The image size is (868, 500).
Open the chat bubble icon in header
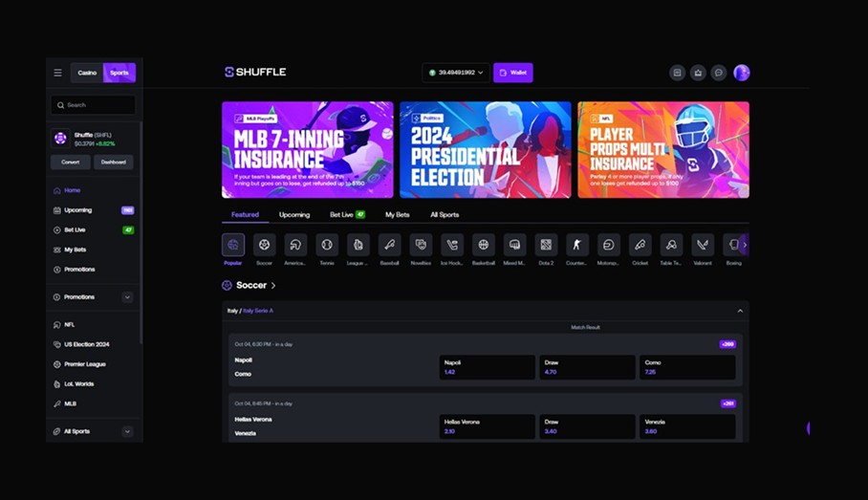click(x=719, y=73)
